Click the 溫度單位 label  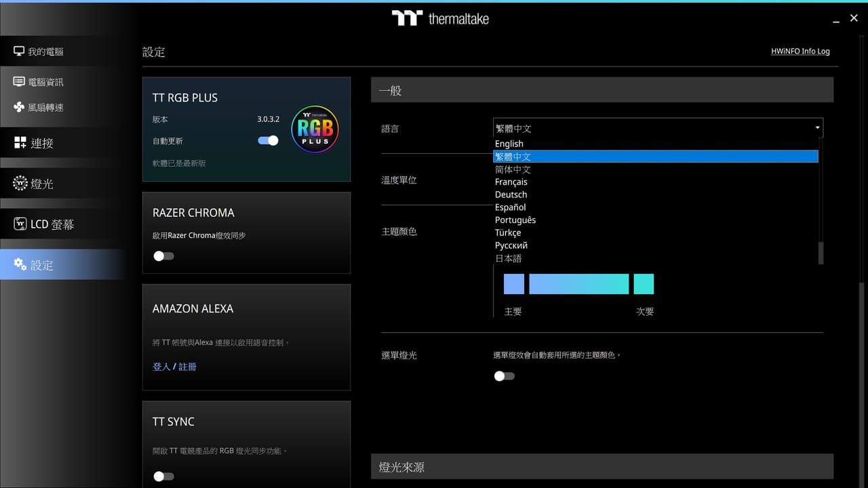point(399,180)
